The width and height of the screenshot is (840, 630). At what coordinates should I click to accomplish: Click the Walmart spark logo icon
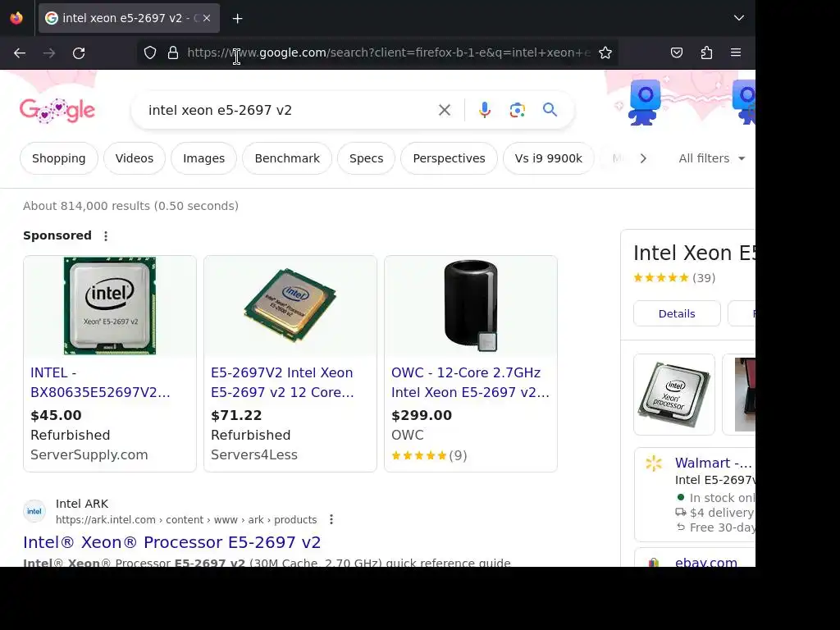tap(654, 463)
